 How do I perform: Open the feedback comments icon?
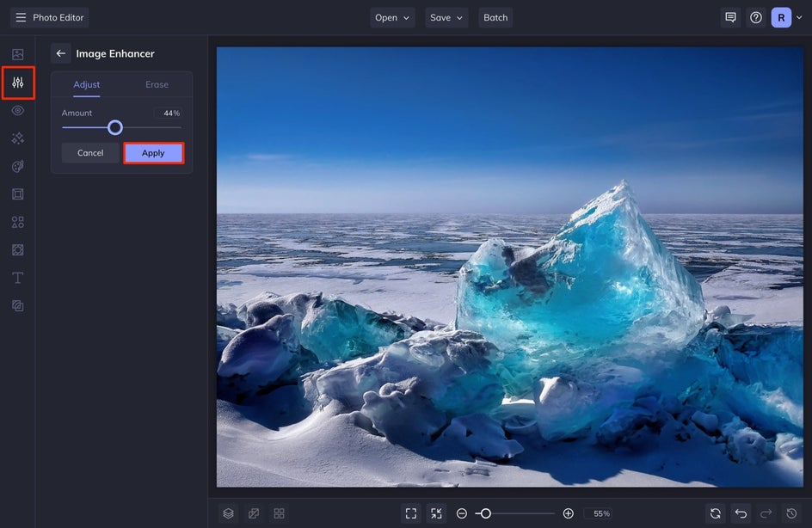(x=730, y=17)
